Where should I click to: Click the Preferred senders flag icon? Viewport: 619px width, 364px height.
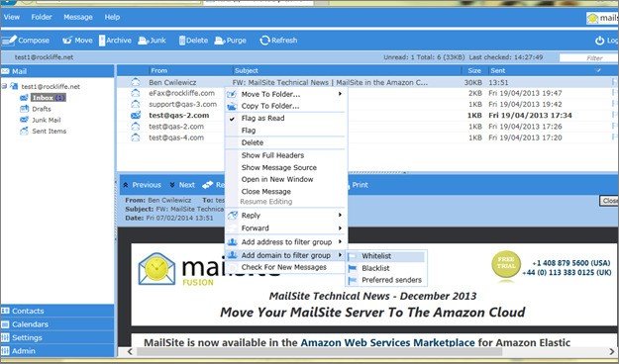pos(352,280)
